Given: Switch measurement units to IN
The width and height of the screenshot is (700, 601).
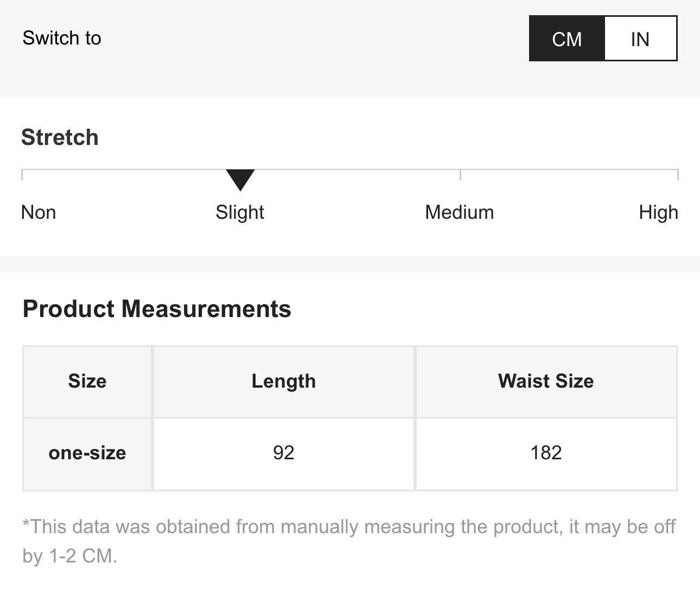Looking at the screenshot, I should click(x=640, y=39).
